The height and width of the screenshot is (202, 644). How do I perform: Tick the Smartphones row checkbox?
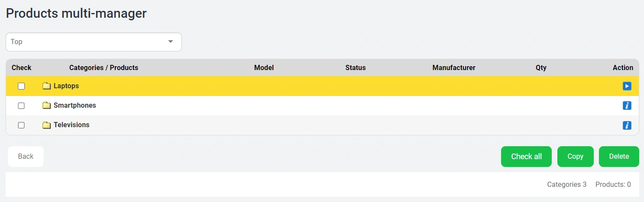click(x=21, y=106)
